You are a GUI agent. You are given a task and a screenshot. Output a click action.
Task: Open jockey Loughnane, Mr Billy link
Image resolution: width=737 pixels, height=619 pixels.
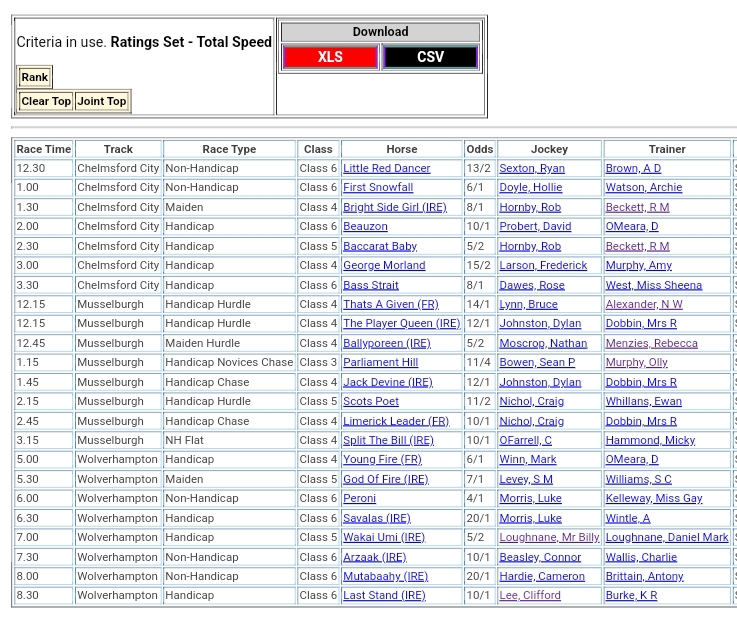[x=549, y=537]
